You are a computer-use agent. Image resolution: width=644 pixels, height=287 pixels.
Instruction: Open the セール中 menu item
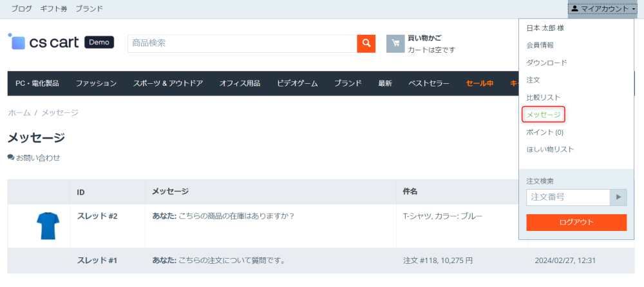pos(480,83)
